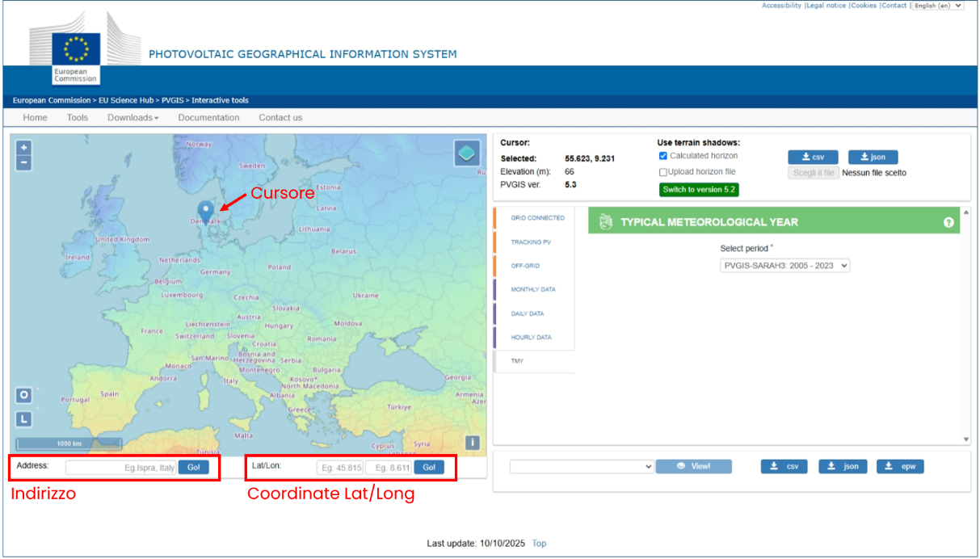Open the Hourly Data tab
This screenshot has height=559, width=980.
(x=532, y=337)
